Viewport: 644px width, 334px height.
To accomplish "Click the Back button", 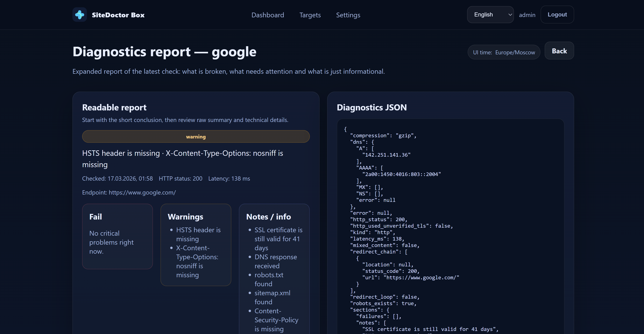I will click(559, 51).
